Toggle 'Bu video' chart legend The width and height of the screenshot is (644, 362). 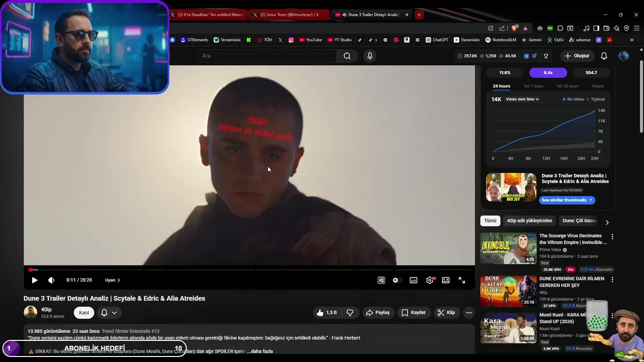coord(574,99)
